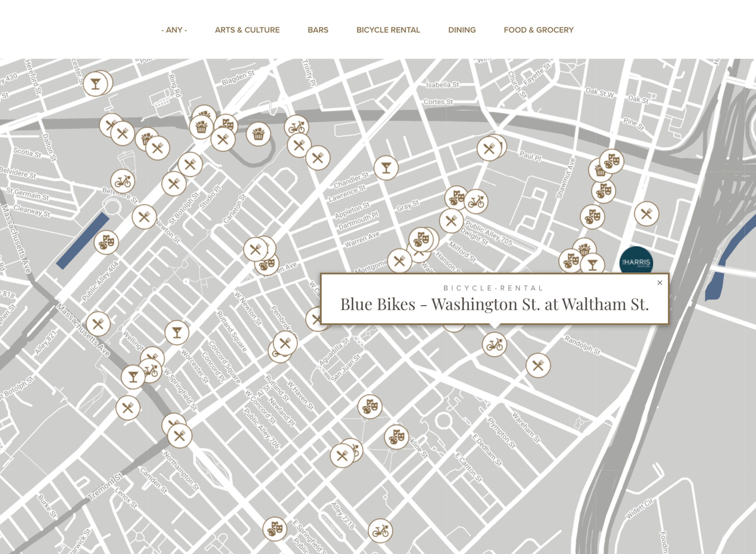Select arts marker above Brookline St
756x554 pixels.
point(396,437)
